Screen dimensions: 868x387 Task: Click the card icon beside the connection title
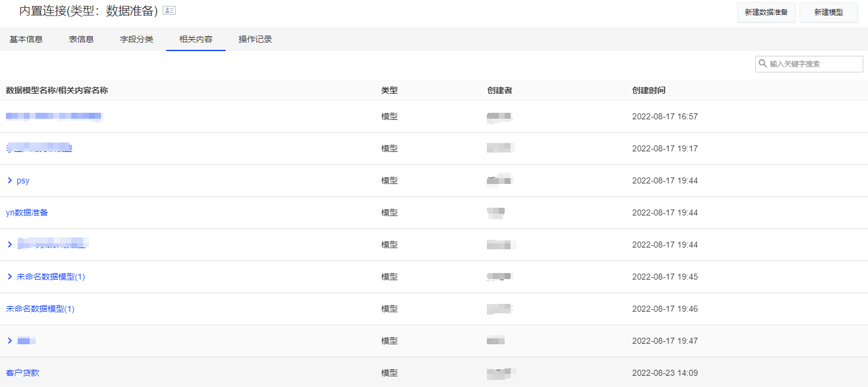[169, 11]
